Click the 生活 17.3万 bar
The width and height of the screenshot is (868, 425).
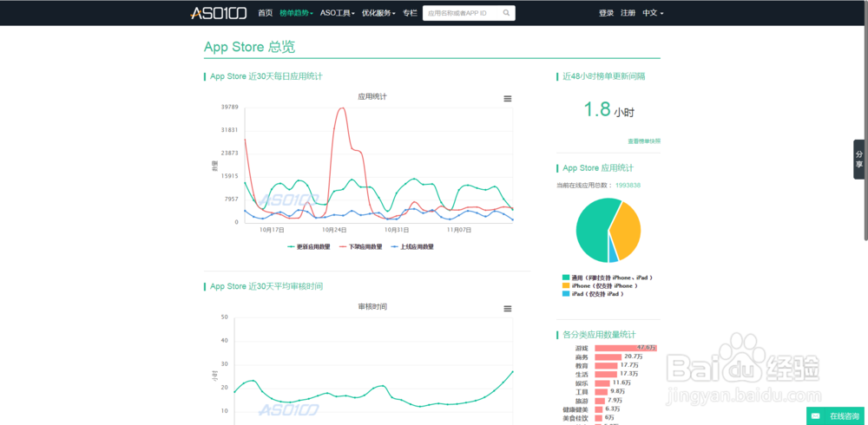(x=606, y=374)
